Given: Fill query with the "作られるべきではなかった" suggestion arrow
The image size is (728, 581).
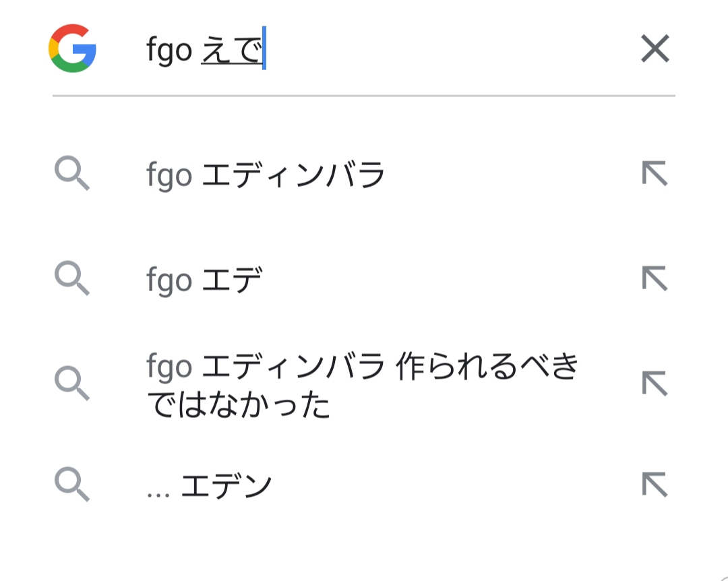Looking at the screenshot, I should click(655, 383).
